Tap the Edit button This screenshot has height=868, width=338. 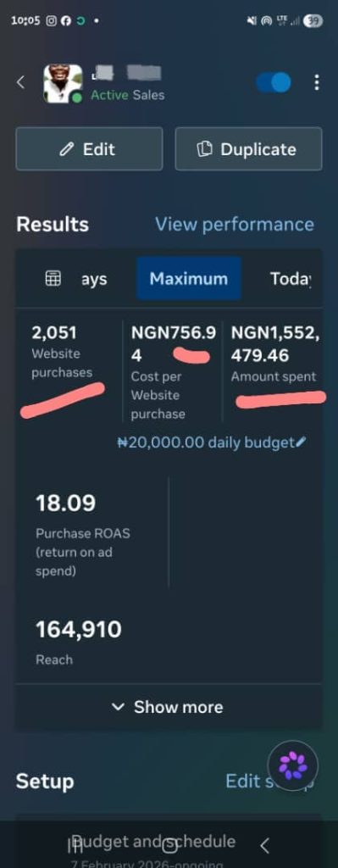[89, 149]
